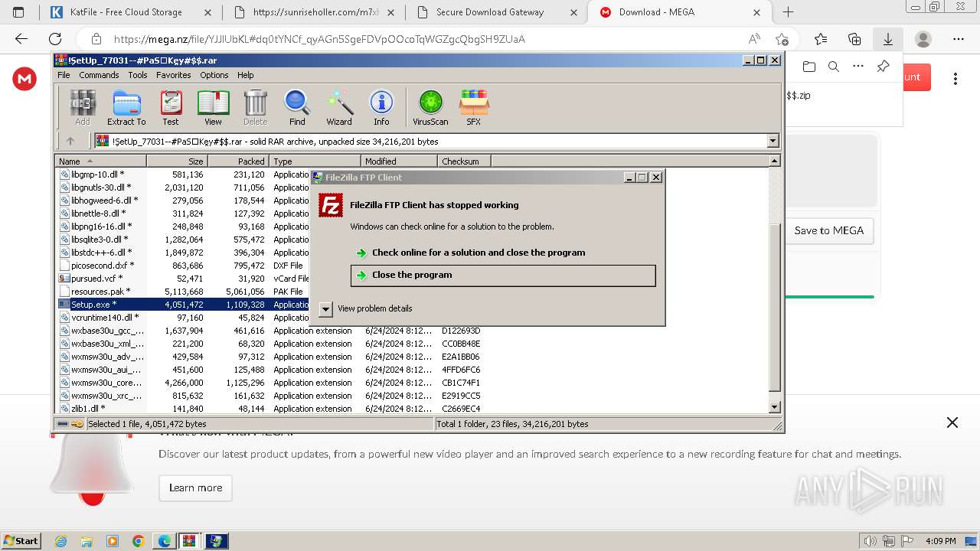This screenshot has width=980, height=551.
Task: Open Edge Settings and more menu
Action: pyautogui.click(x=959, y=39)
